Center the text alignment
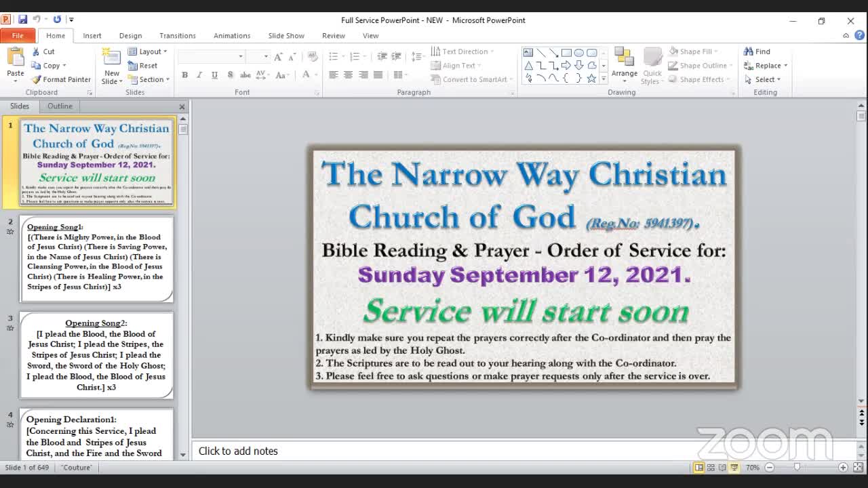The width and height of the screenshot is (868, 488). point(348,75)
